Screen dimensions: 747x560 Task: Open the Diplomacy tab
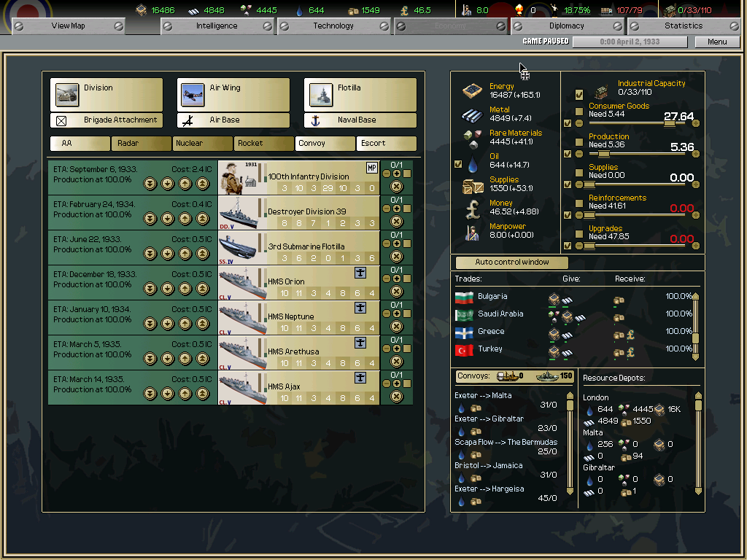[x=566, y=26]
